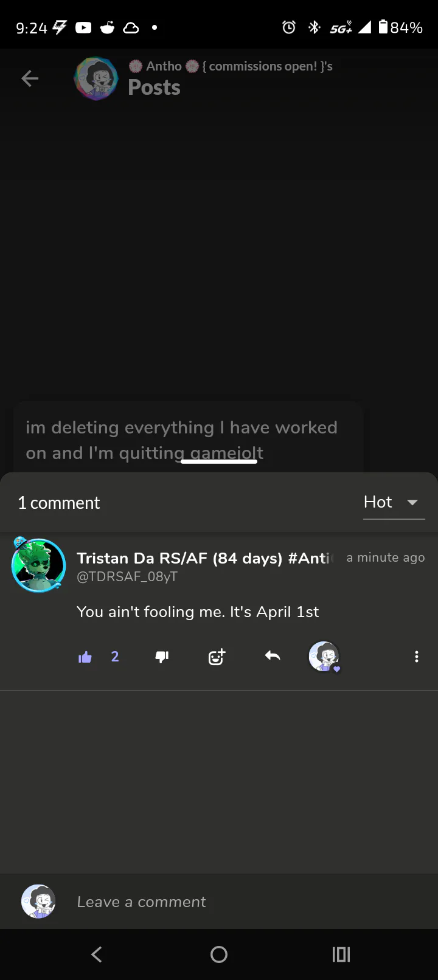Open comment's three-dot options menu
This screenshot has height=980, width=438.
click(x=416, y=657)
